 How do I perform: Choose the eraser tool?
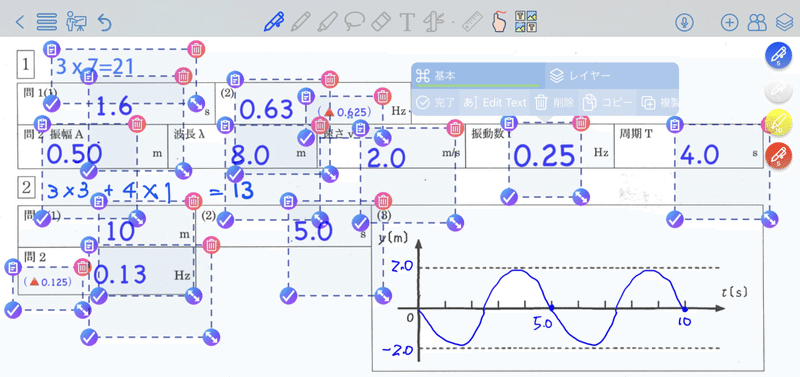tap(380, 22)
